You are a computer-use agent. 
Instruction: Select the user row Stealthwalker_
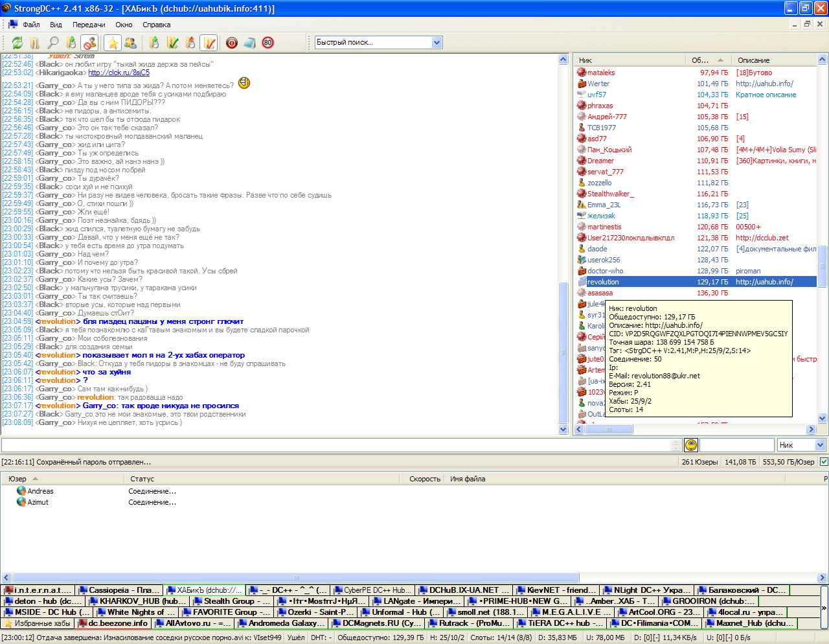696,194
